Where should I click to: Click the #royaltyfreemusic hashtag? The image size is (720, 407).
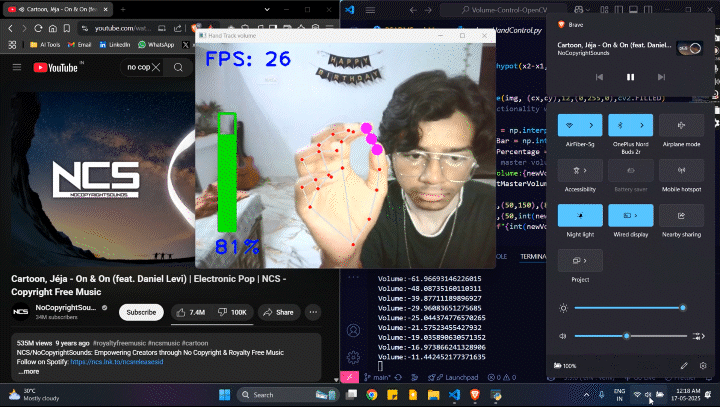119,343
